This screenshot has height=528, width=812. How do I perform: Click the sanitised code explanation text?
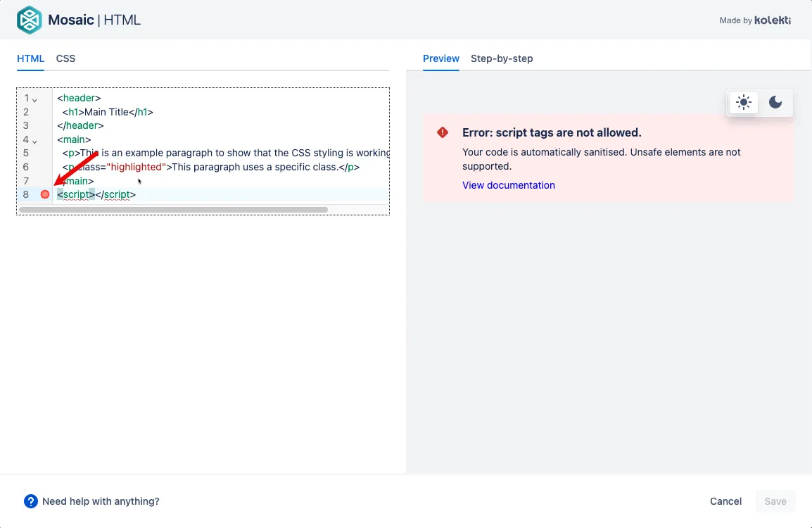(601, 159)
